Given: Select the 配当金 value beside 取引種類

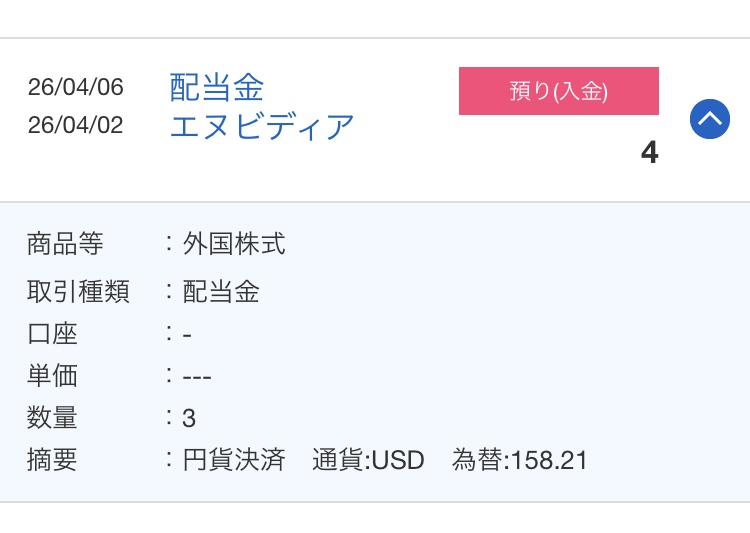Looking at the screenshot, I should [221, 292].
